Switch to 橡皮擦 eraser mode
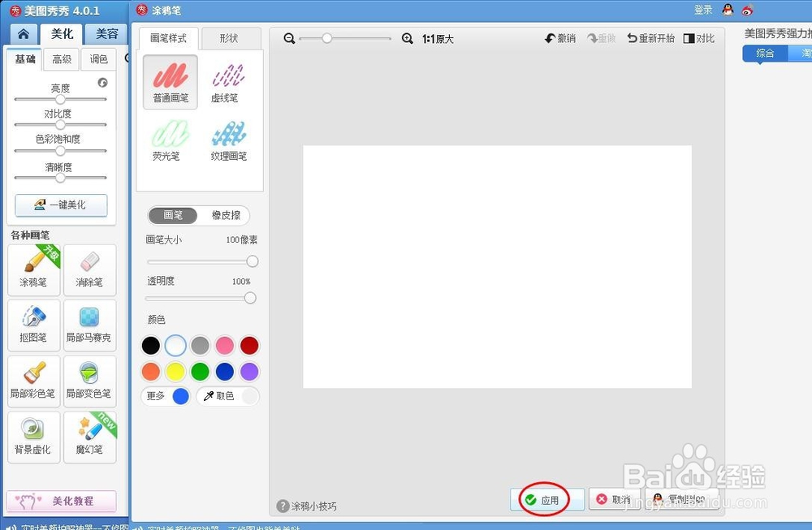Viewport: 812px width, 530px height. 226,215
